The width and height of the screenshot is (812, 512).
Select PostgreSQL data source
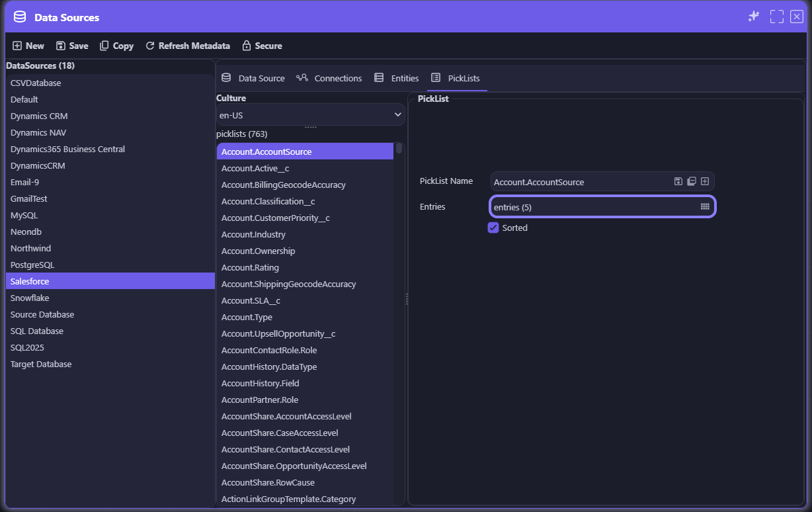coord(110,265)
